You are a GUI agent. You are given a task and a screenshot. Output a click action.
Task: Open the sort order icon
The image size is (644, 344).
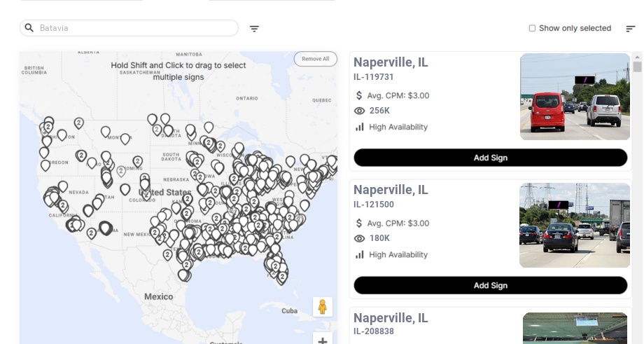tap(631, 29)
